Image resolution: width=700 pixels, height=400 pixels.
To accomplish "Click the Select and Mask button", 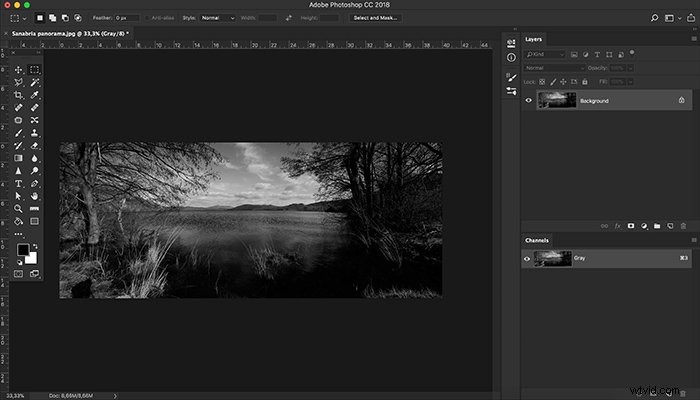I will pyautogui.click(x=375, y=18).
